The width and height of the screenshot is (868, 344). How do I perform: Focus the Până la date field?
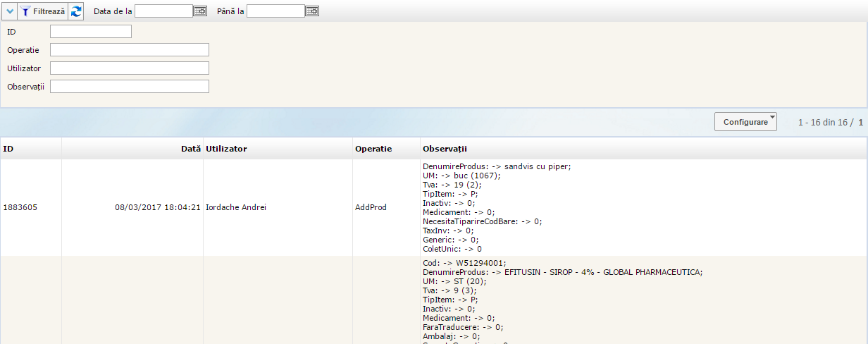(275, 11)
